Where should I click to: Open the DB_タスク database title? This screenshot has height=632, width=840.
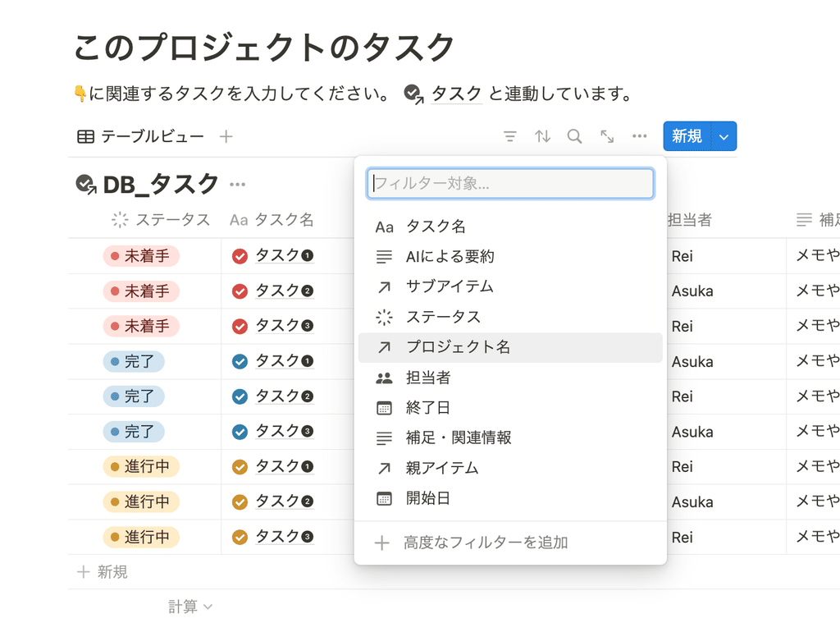(x=160, y=185)
